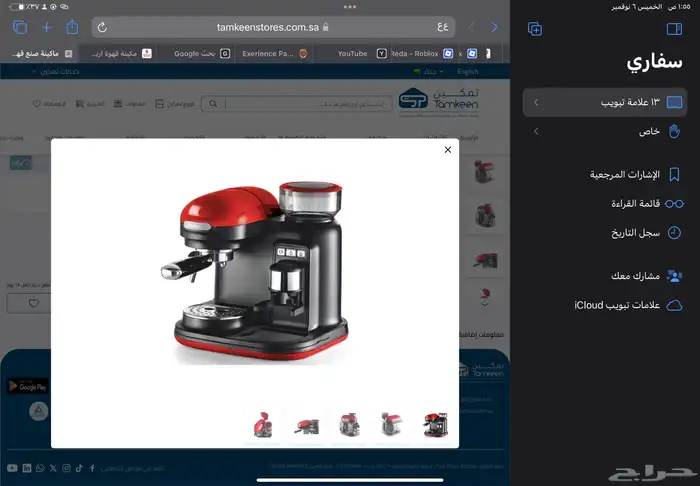
Task: Add product to favorites heart button
Action: (x=33, y=303)
